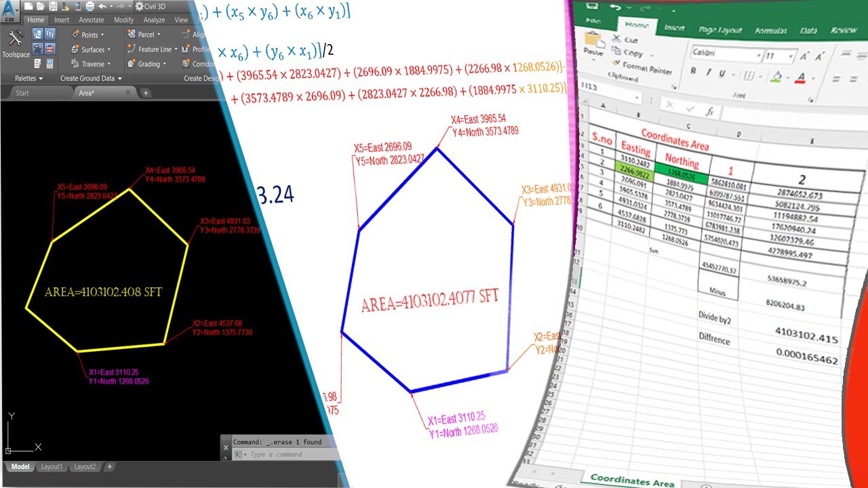The width and height of the screenshot is (868, 488).
Task: Close the command line panel
Action: [226, 447]
